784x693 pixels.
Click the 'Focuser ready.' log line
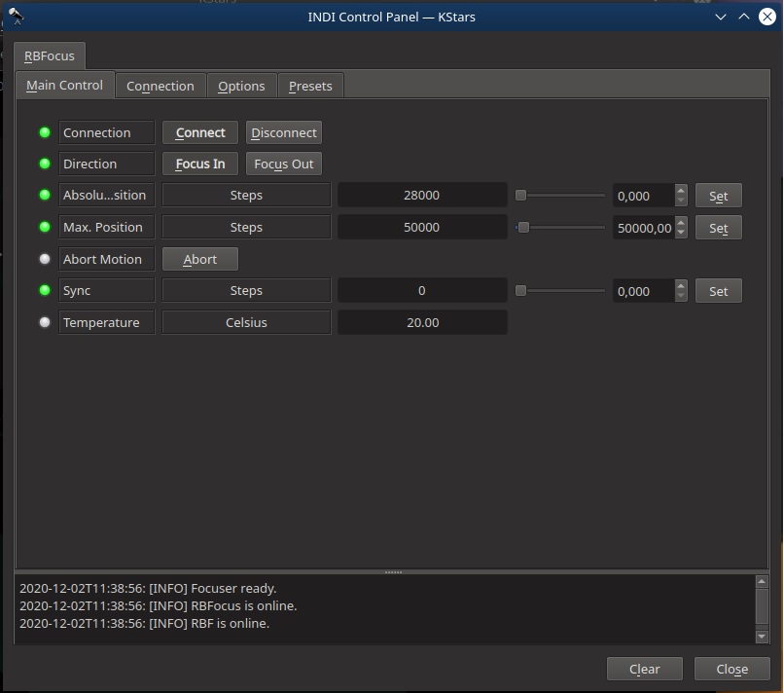click(148, 588)
